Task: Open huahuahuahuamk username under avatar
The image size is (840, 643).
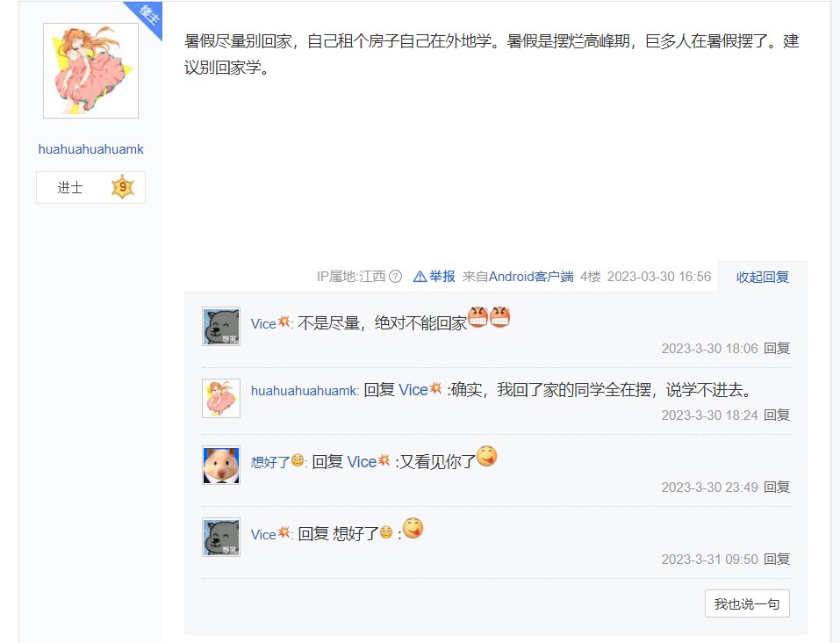Action: click(x=90, y=149)
